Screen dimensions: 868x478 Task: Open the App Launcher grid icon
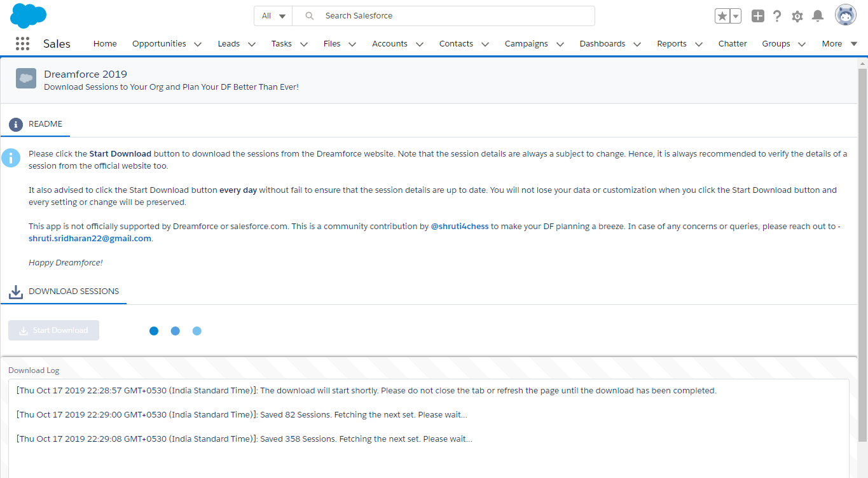(x=22, y=43)
